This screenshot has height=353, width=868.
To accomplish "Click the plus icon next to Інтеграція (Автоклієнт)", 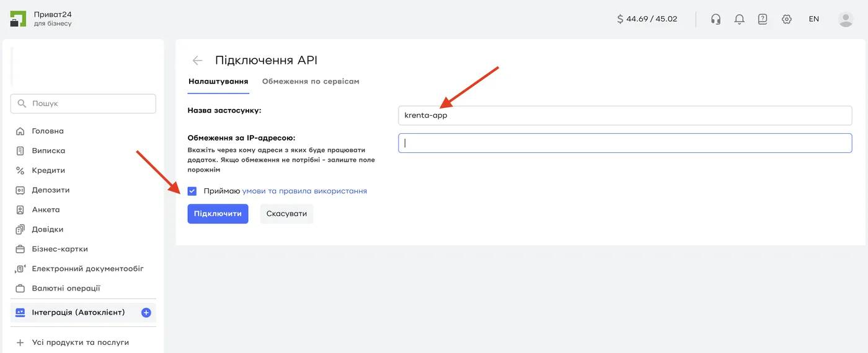I will click(146, 313).
